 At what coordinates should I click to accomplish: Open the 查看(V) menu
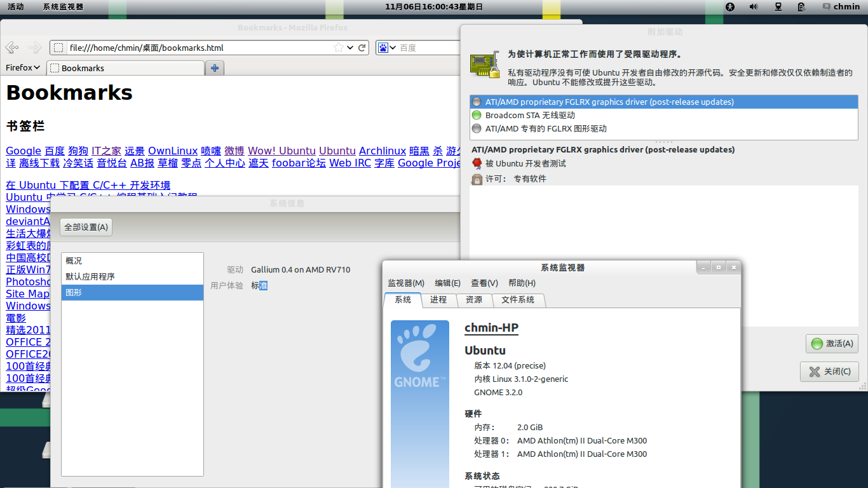pyautogui.click(x=484, y=283)
